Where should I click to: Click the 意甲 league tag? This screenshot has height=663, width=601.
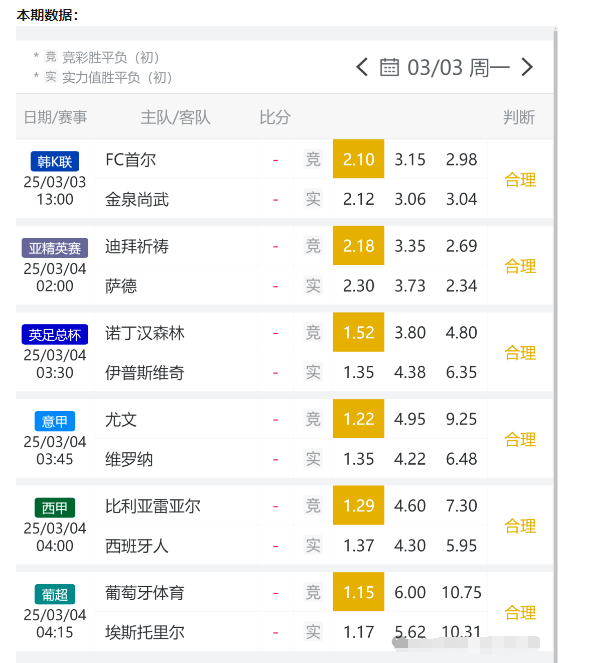[x=55, y=421]
